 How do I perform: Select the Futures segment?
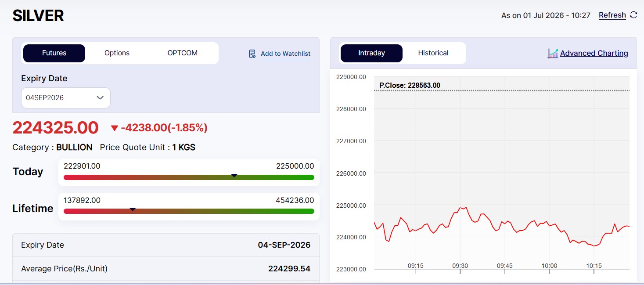(54, 53)
